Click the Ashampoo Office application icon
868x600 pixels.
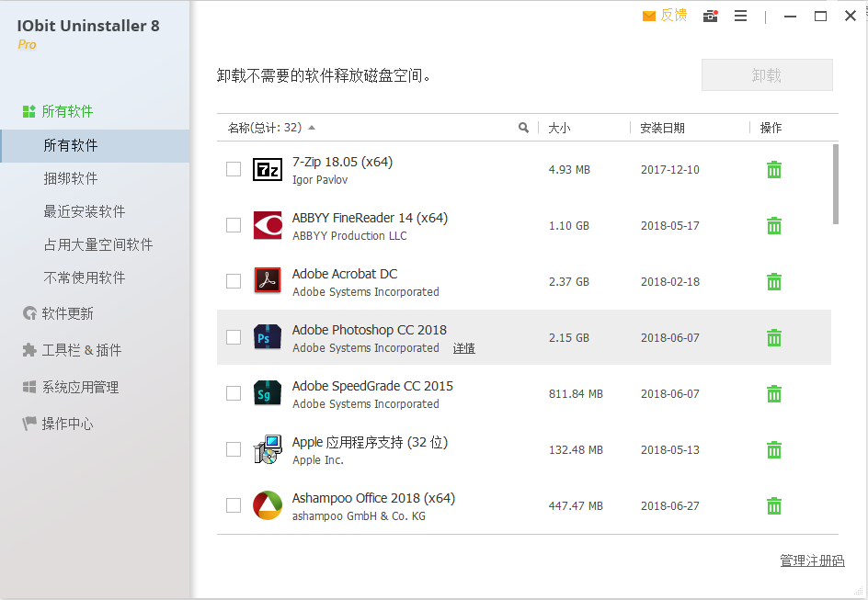268,505
